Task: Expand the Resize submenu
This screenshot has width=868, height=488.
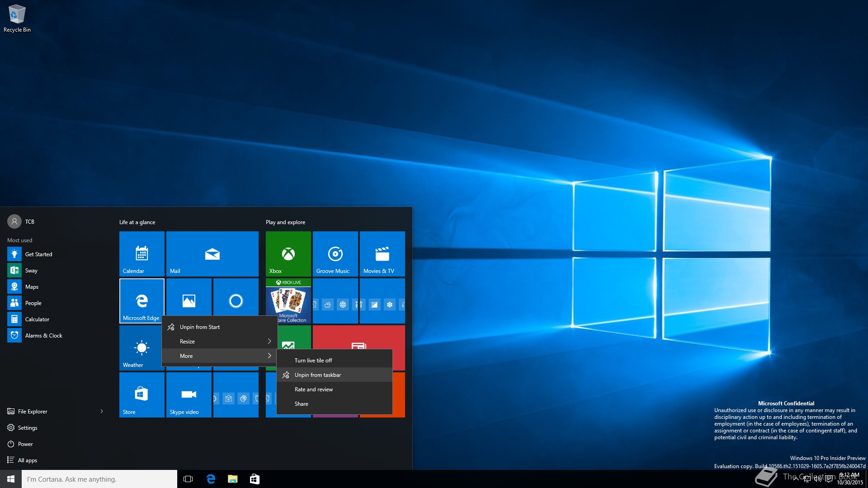Action: [220, 342]
